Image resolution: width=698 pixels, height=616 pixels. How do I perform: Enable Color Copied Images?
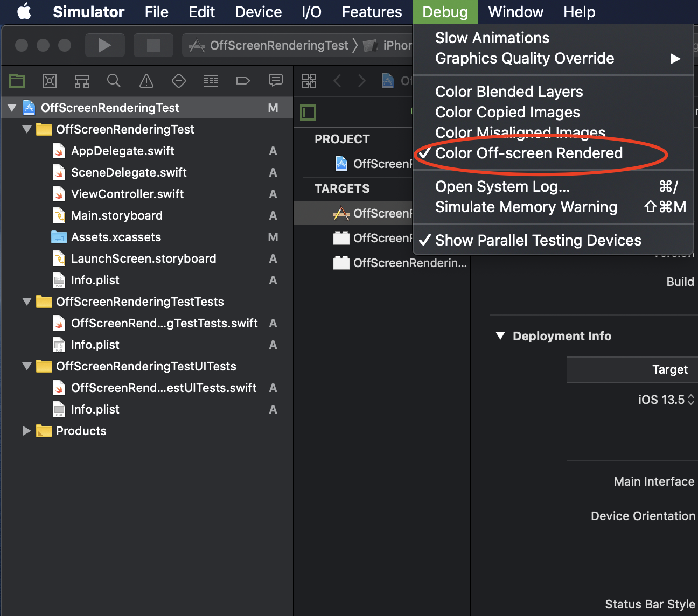point(553,112)
